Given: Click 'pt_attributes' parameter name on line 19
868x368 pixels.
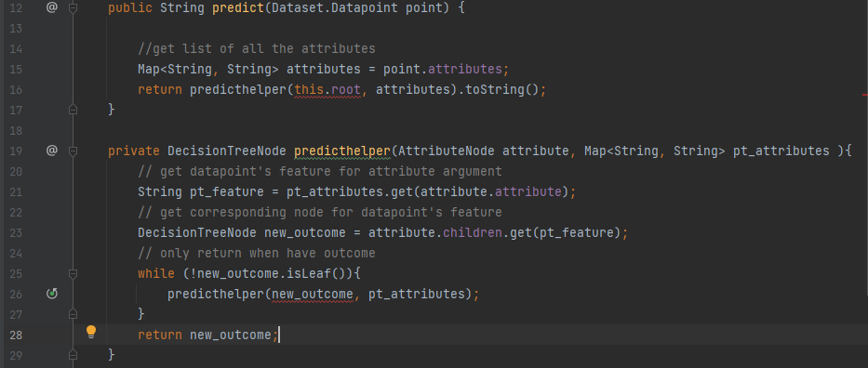Looking at the screenshot, I should [x=781, y=151].
